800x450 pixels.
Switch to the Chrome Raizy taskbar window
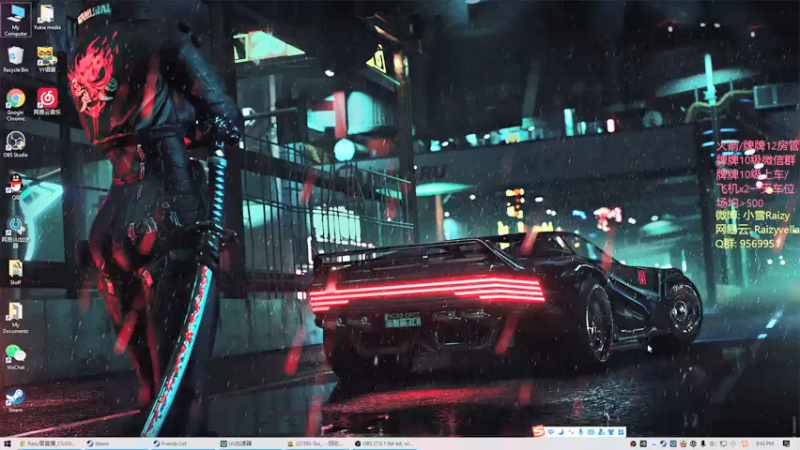pos(47,444)
